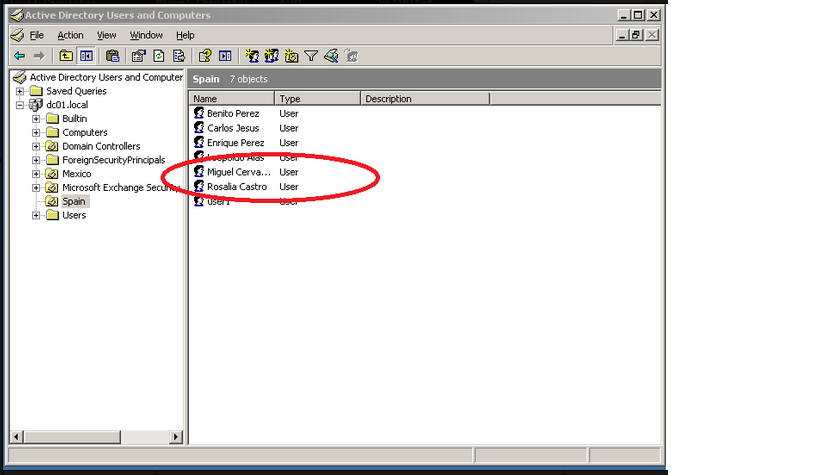Create new organizational unit toolbar icon
The image size is (819, 475).
(291, 55)
